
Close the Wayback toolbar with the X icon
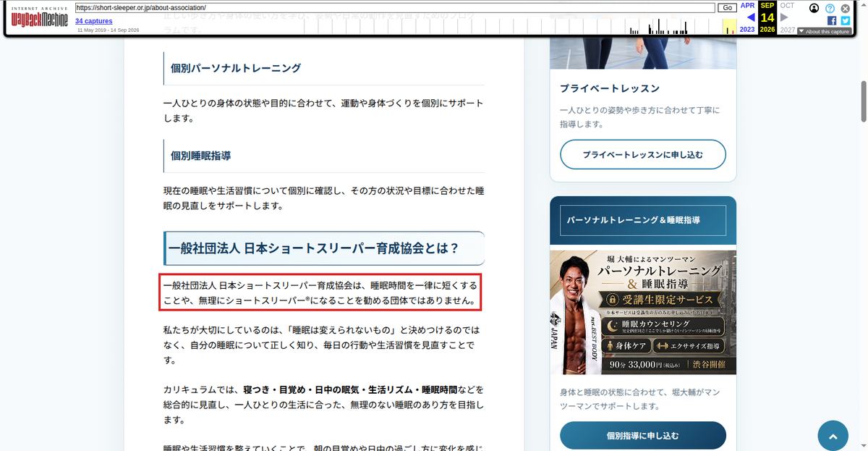[845, 8]
